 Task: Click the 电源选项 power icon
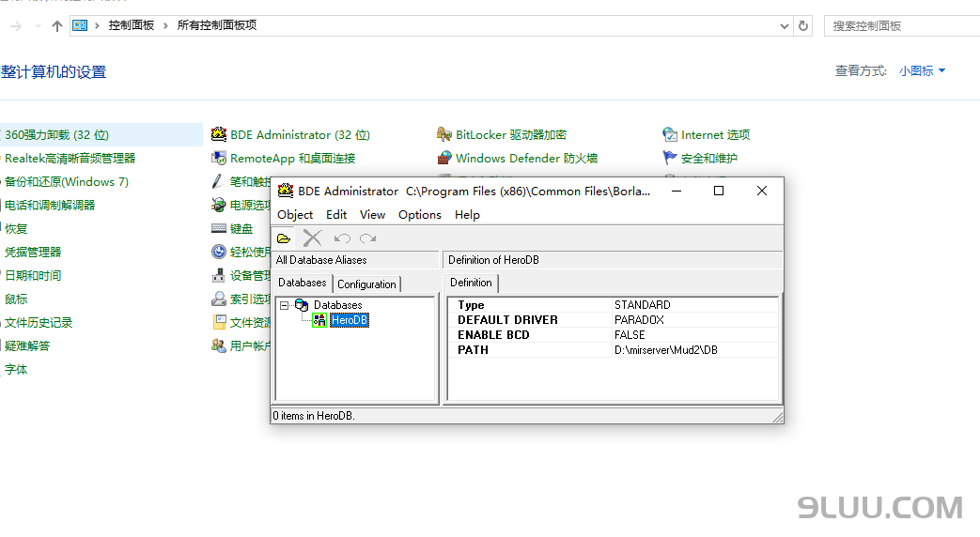219,205
